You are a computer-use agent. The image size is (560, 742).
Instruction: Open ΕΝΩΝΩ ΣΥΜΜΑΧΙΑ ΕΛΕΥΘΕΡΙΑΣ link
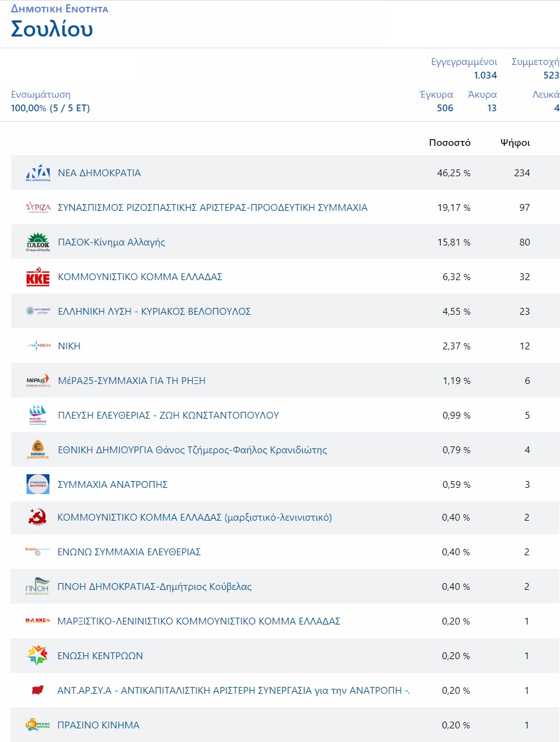pos(129,552)
